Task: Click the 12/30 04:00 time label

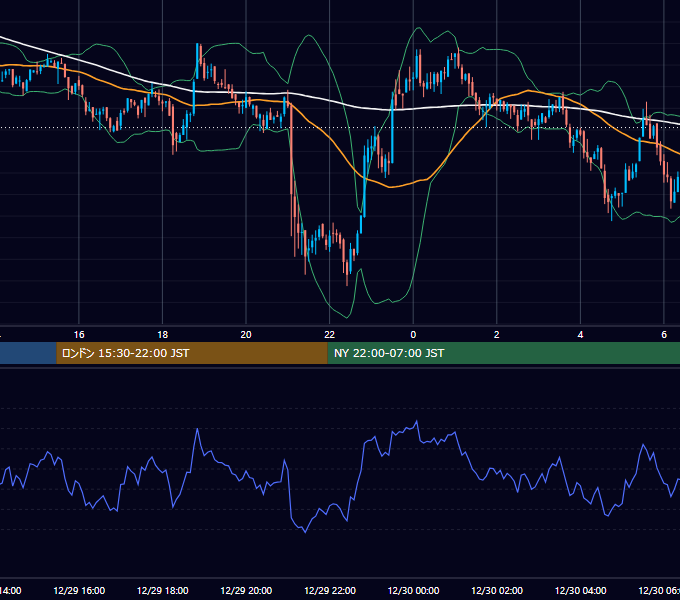Action: [x=581, y=590]
